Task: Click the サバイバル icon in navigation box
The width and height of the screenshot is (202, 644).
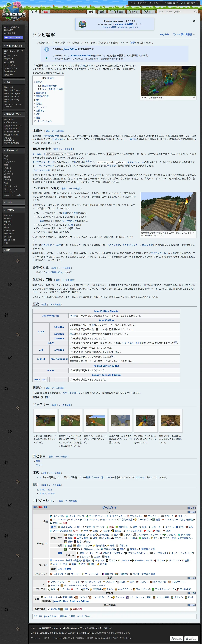Action: click(51, 516)
